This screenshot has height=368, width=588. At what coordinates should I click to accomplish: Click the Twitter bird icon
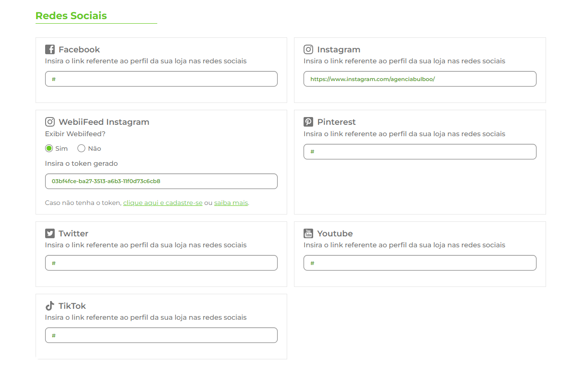(50, 234)
